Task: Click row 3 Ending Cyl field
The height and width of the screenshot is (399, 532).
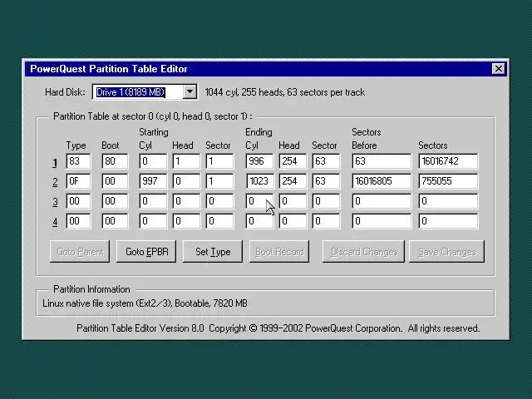Action: click(259, 201)
